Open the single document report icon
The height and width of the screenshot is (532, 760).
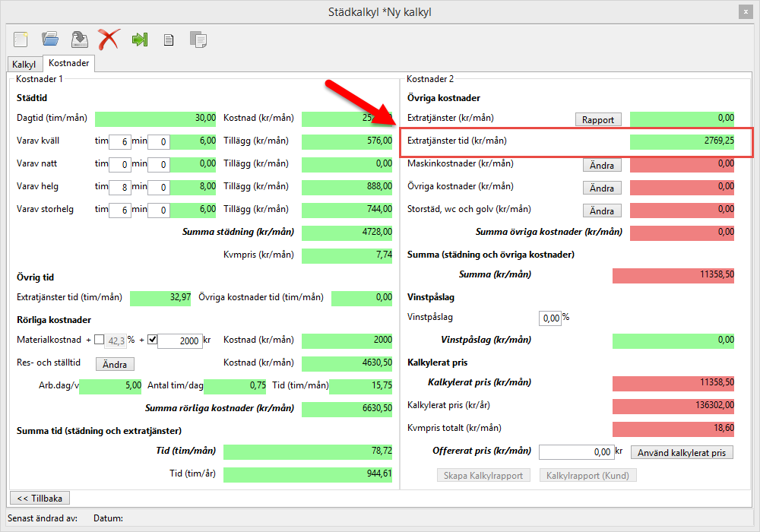pyautogui.click(x=169, y=40)
